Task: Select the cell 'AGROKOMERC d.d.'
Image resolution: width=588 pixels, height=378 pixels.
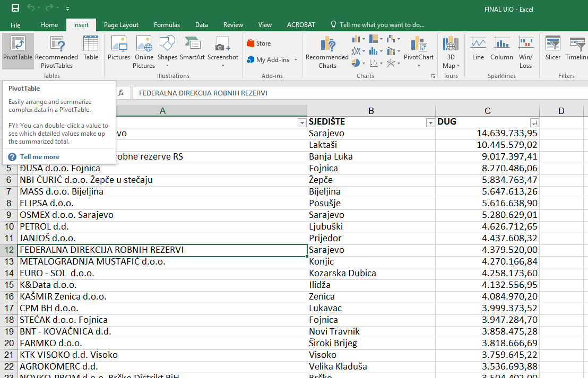Action: click(x=162, y=366)
